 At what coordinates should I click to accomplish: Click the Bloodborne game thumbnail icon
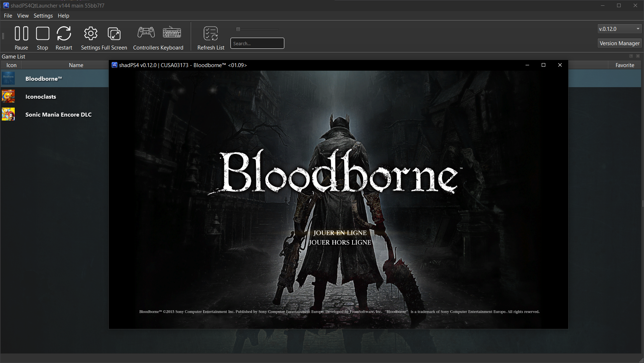8,78
